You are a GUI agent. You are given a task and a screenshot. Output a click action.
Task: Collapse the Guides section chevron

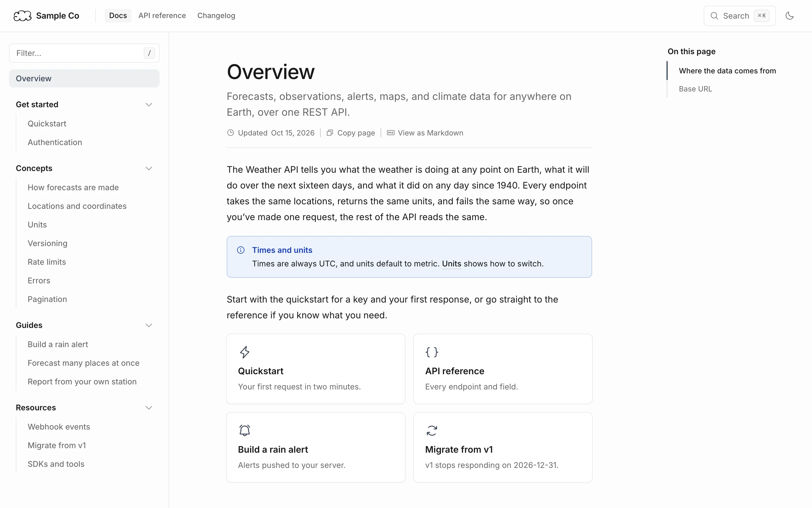coord(149,325)
